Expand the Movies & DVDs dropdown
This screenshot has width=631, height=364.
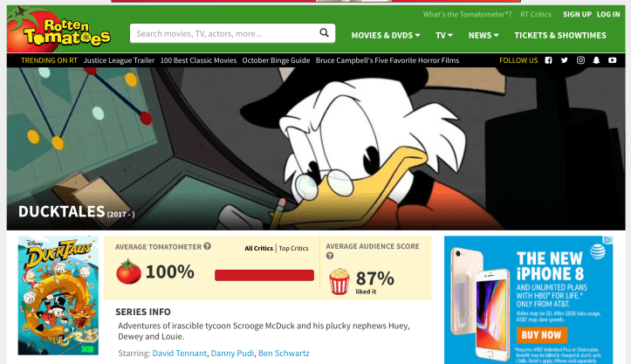(x=385, y=36)
